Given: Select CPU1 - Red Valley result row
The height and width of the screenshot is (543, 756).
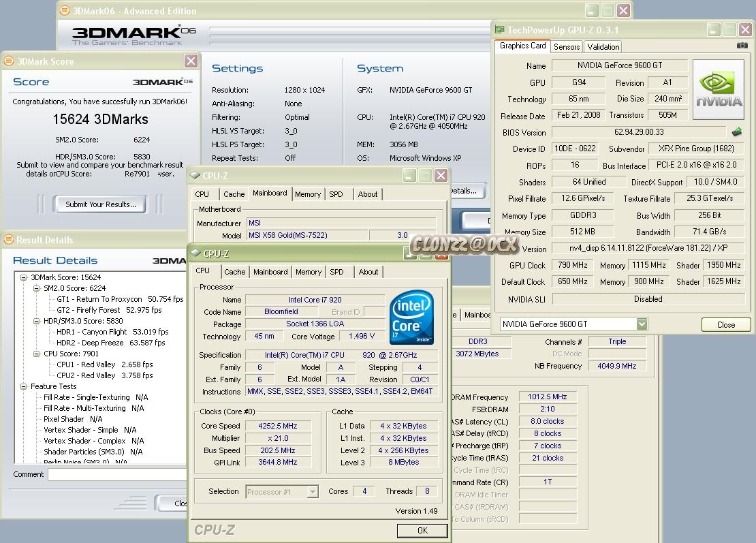Looking at the screenshot, I should [105, 364].
